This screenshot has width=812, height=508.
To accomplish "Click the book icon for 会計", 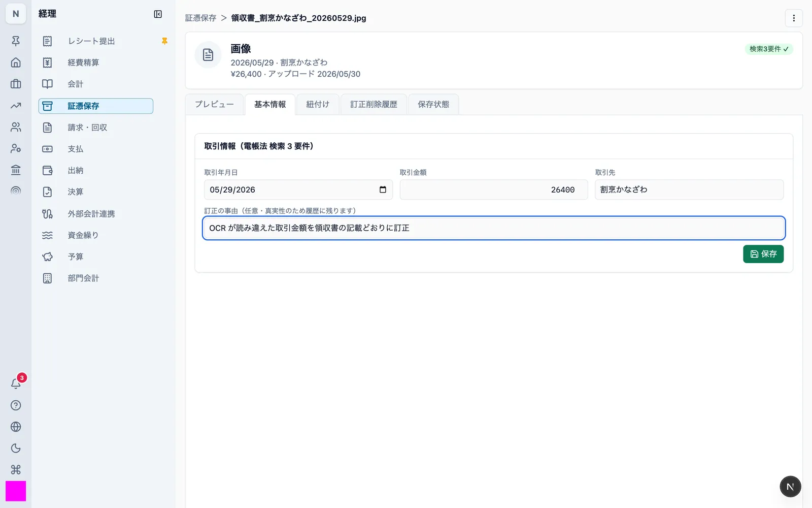I will tap(47, 84).
